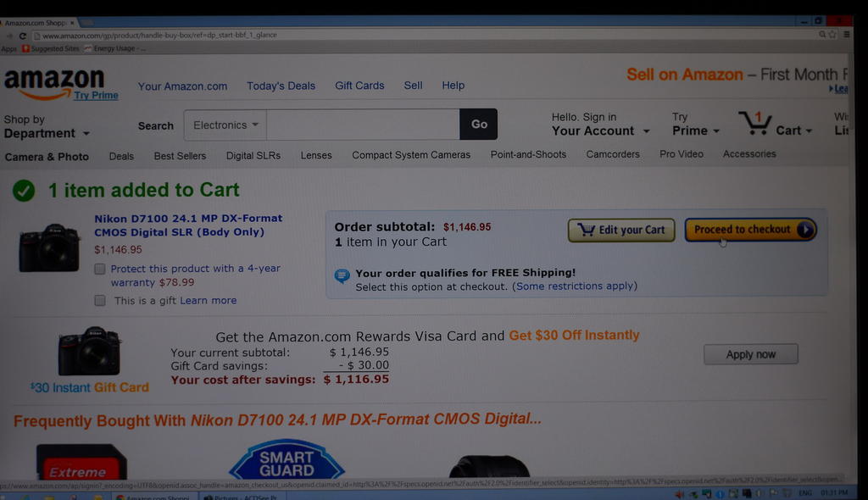
Task: Click the Smart Guard badge image
Action: coord(287,459)
